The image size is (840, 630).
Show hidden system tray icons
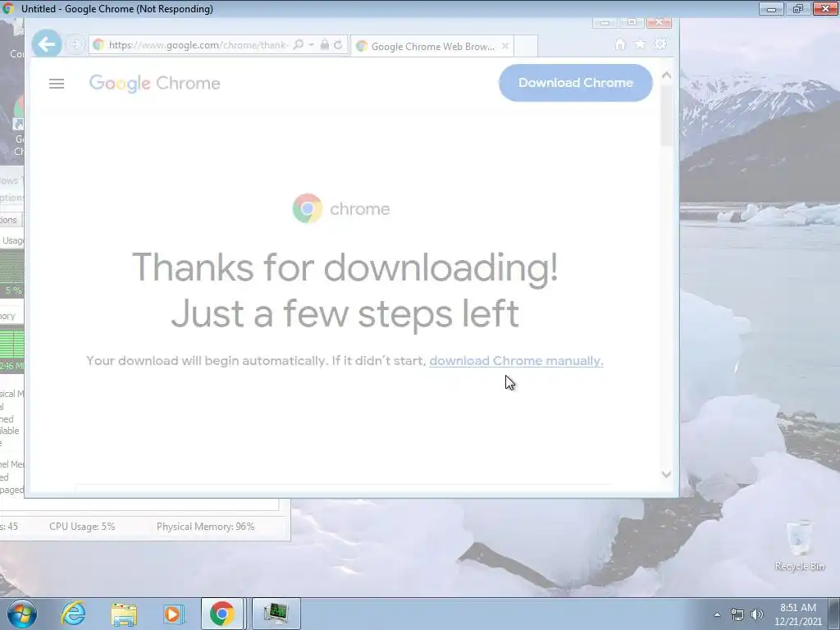[717, 614]
